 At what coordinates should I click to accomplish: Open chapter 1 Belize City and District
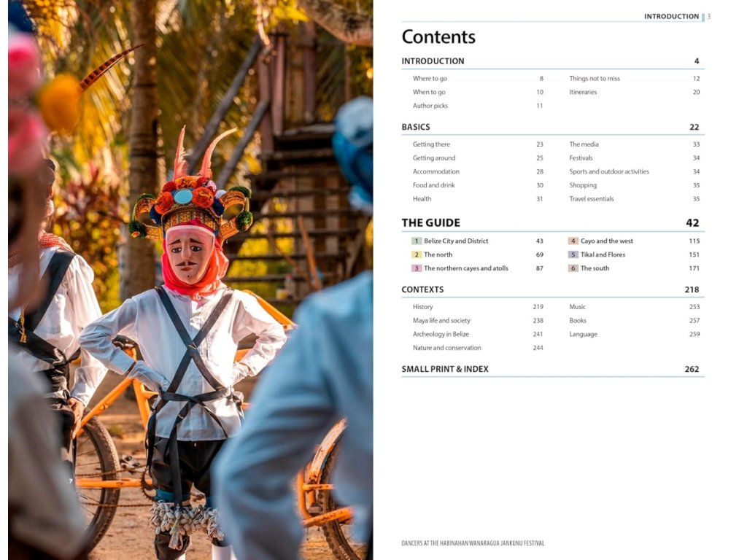(456, 241)
